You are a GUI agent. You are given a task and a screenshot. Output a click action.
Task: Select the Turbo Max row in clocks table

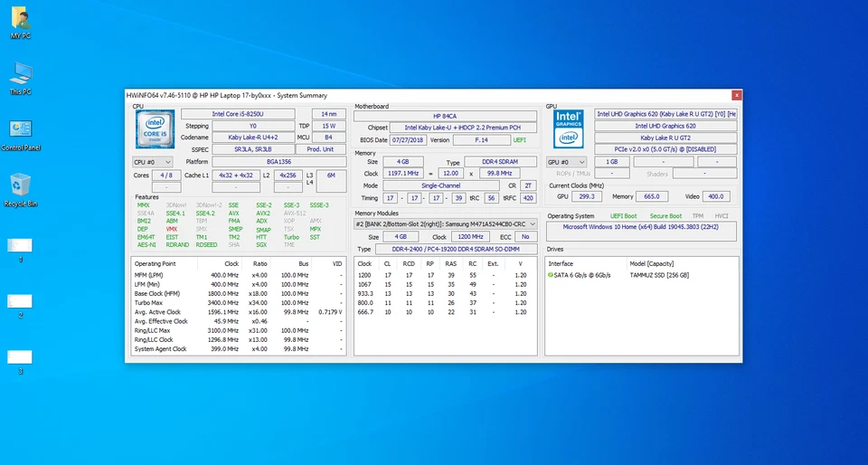[x=239, y=303]
